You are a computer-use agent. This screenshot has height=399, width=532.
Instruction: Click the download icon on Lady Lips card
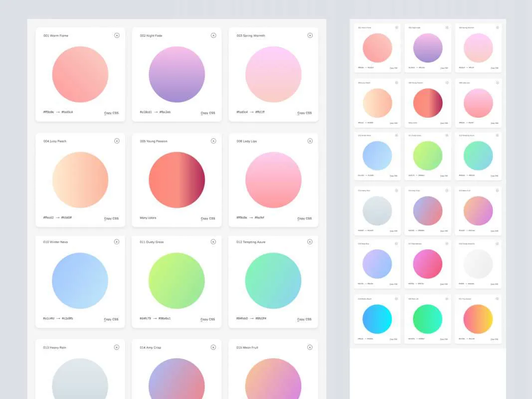(310, 141)
